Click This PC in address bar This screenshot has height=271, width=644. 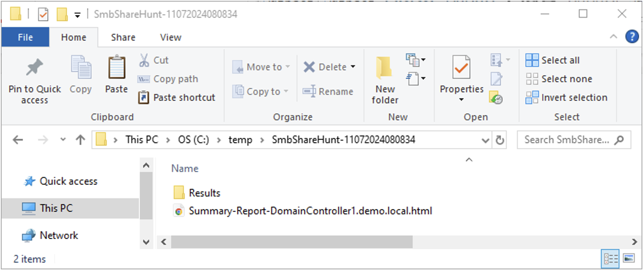tap(142, 140)
